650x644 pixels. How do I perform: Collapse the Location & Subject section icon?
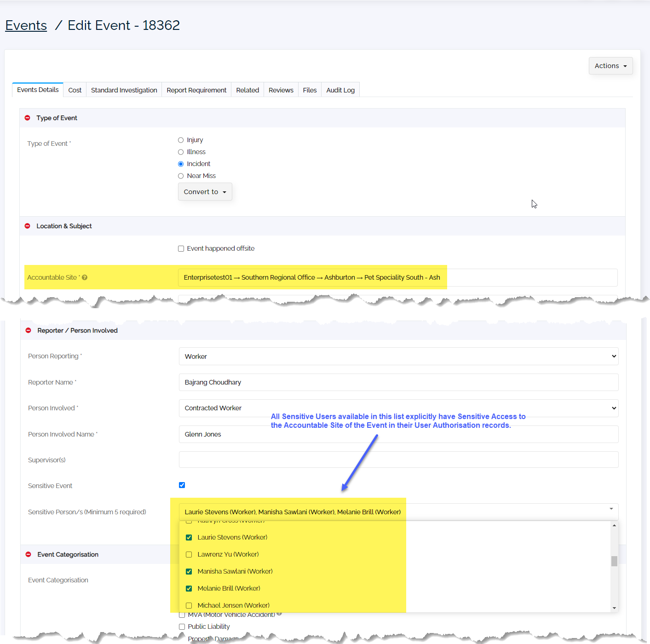(28, 226)
